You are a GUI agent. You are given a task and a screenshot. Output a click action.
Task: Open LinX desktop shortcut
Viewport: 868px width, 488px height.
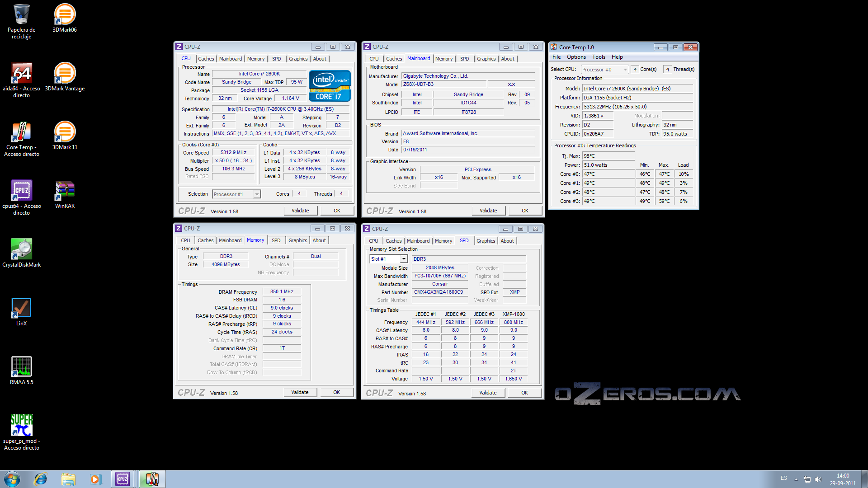[21, 312]
